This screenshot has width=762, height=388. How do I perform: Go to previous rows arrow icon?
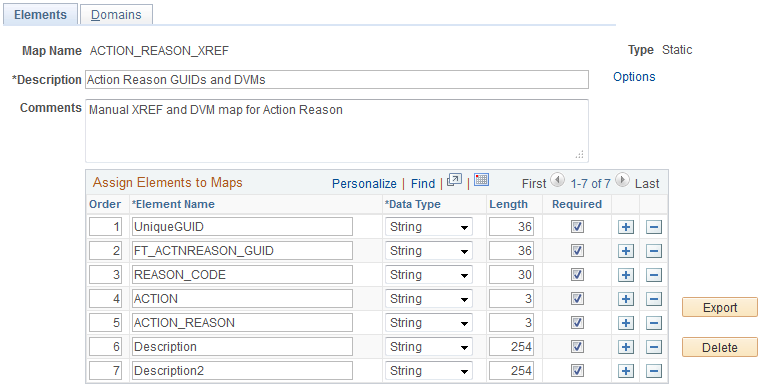(557, 180)
